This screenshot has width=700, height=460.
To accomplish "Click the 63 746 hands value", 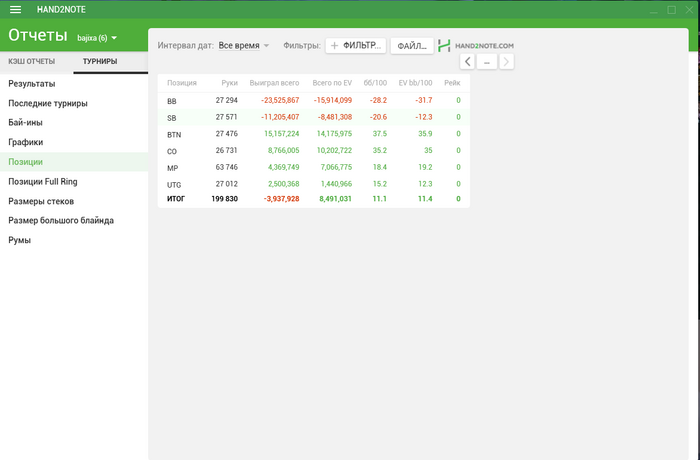I will click(x=227, y=167).
